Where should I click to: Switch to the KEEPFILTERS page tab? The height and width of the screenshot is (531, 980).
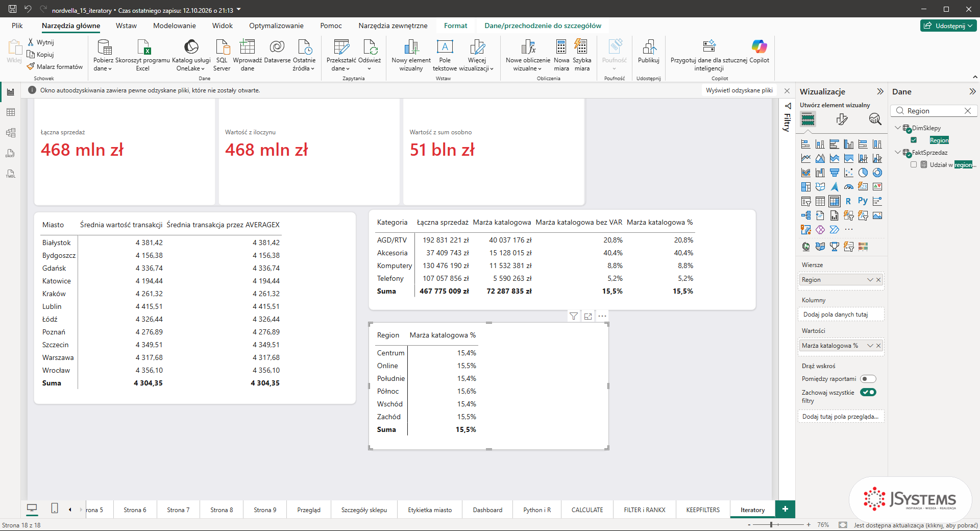coord(703,510)
